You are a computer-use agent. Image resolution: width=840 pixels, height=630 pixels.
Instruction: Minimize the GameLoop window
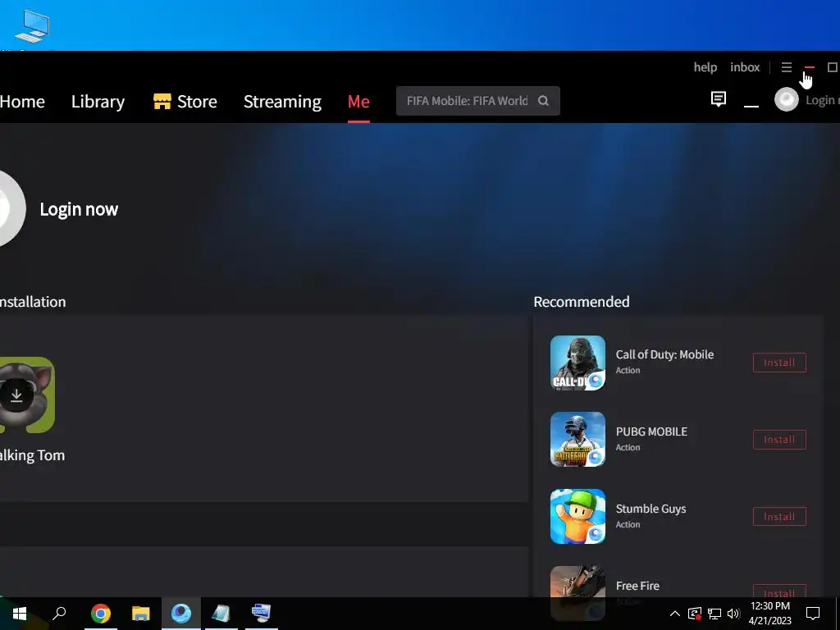(810, 67)
